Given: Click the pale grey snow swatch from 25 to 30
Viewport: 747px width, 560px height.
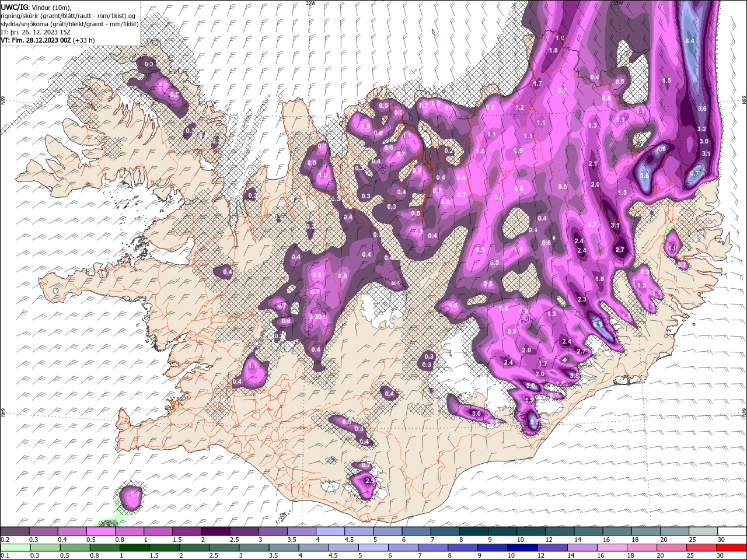Looking at the screenshot, I should point(703,531).
